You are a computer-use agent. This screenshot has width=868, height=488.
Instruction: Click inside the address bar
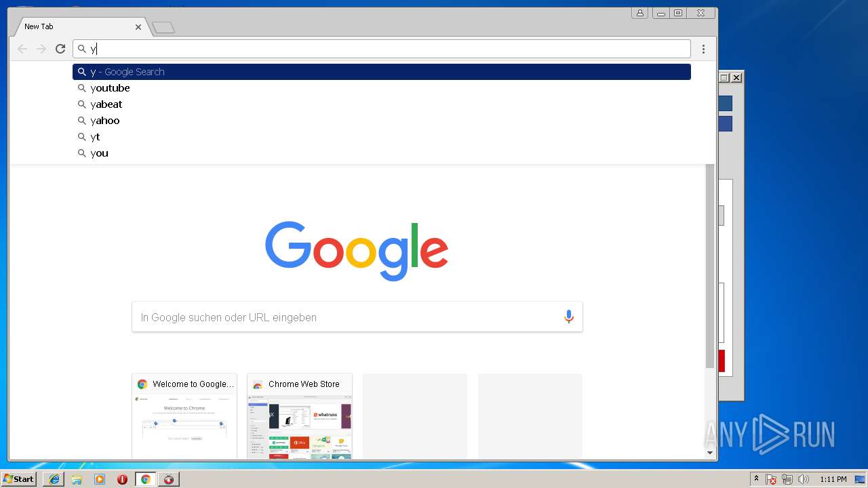click(x=382, y=49)
